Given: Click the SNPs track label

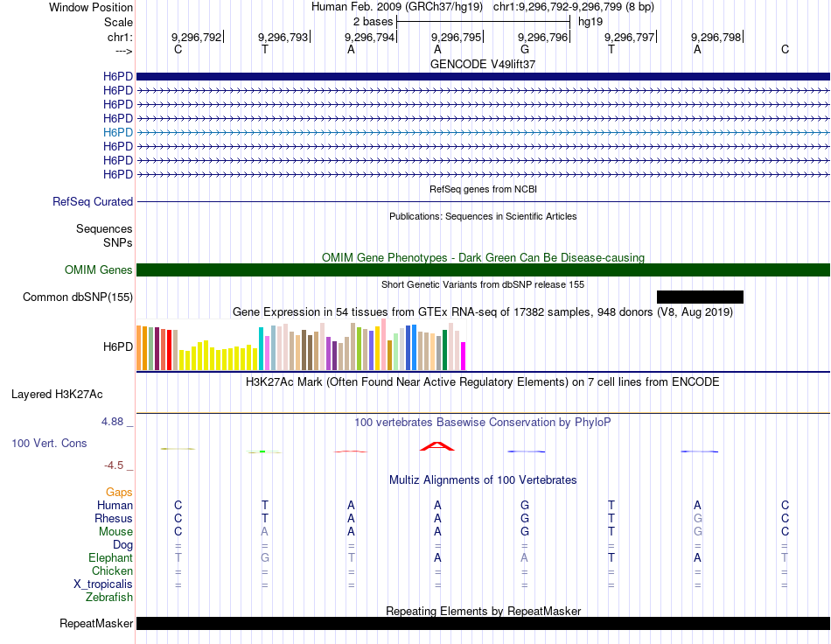Looking at the screenshot, I should pos(118,242).
